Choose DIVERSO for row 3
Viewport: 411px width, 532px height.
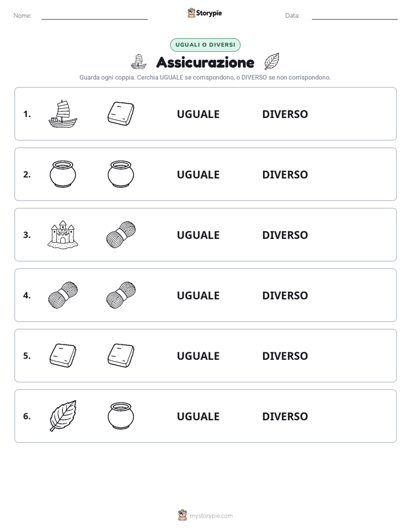point(285,235)
